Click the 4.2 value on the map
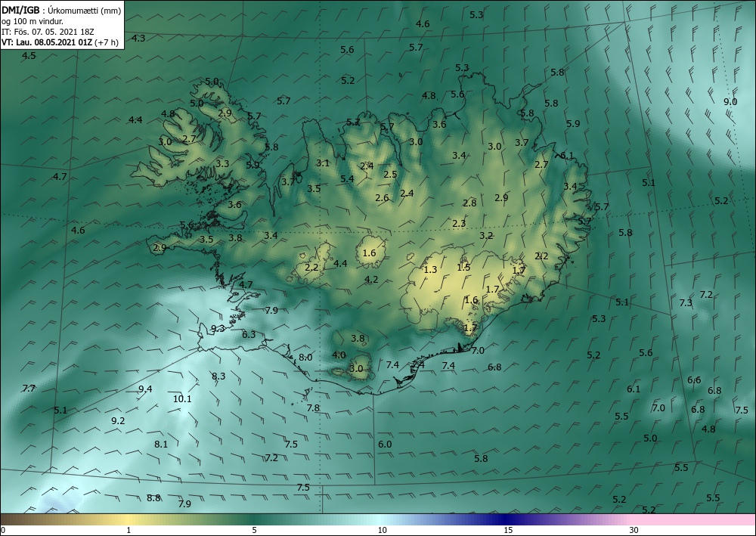The height and width of the screenshot is (536, 756). 371,280
